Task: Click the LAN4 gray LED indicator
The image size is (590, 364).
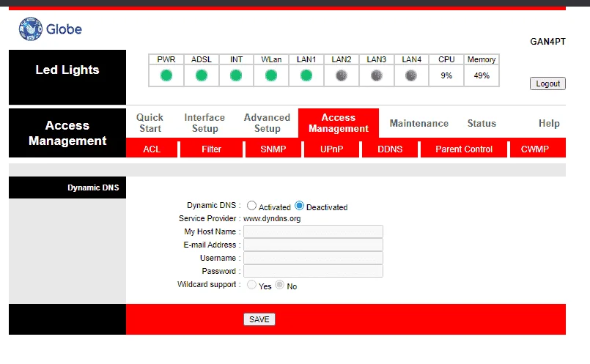Action: (x=411, y=75)
